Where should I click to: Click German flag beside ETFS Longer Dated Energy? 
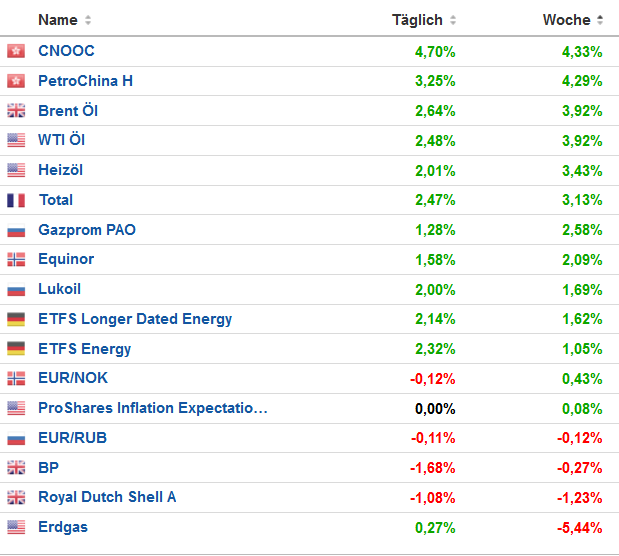[x=16, y=319]
